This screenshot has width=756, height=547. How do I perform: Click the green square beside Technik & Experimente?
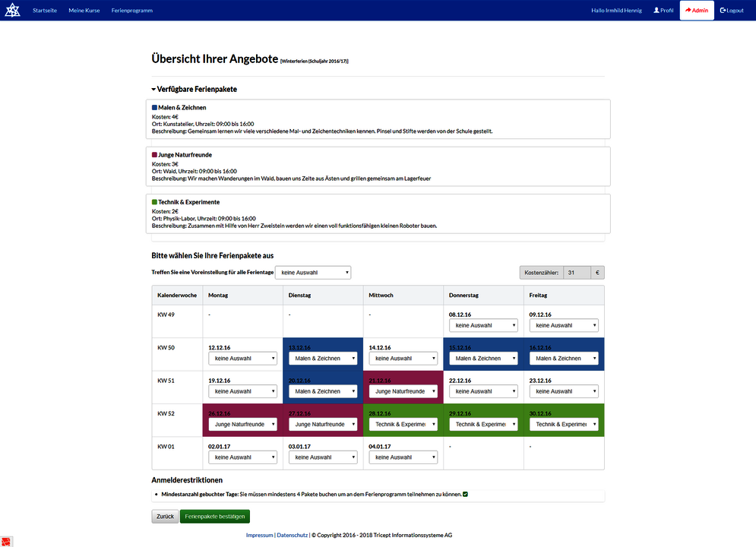[156, 202]
